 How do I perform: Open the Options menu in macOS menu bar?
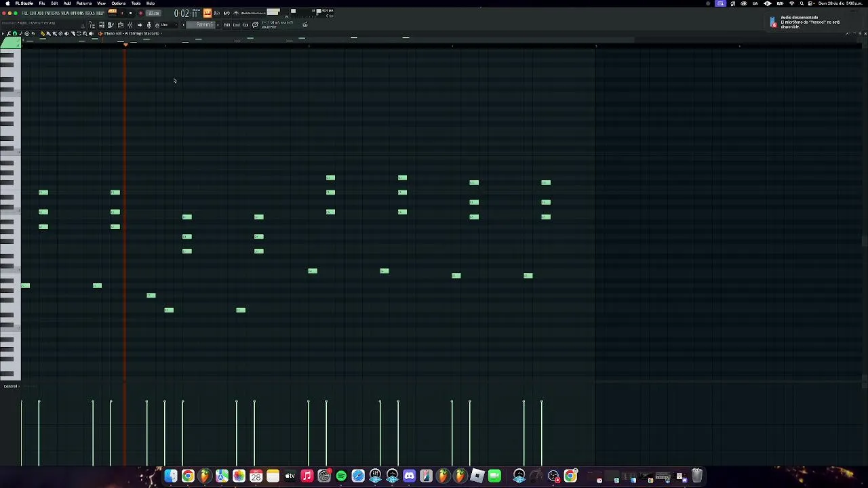[x=119, y=3]
